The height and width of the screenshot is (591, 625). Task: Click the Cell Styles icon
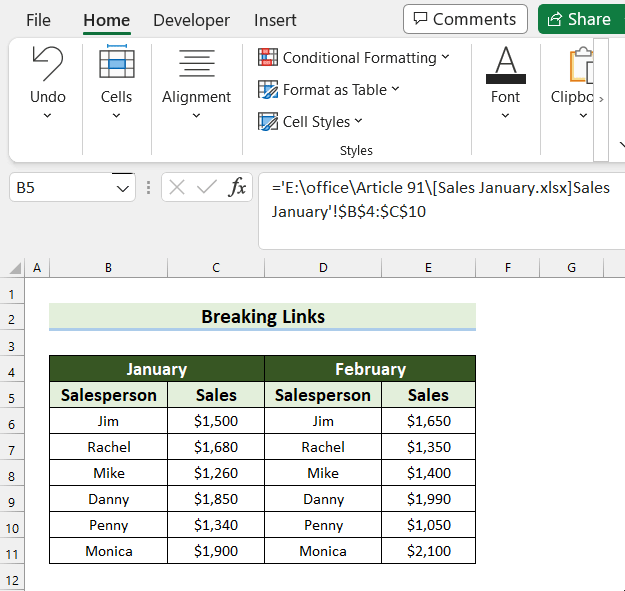(268, 122)
